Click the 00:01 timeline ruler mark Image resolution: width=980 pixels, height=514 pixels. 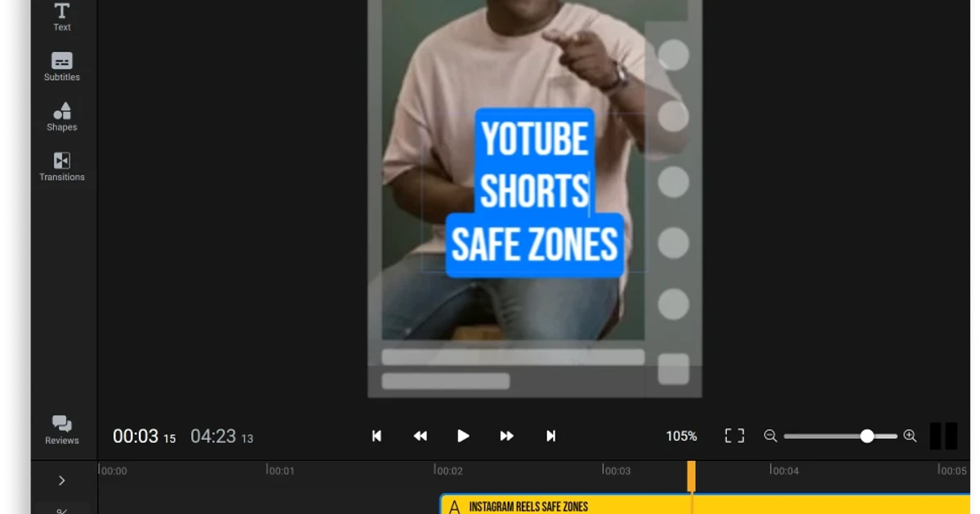(281, 470)
